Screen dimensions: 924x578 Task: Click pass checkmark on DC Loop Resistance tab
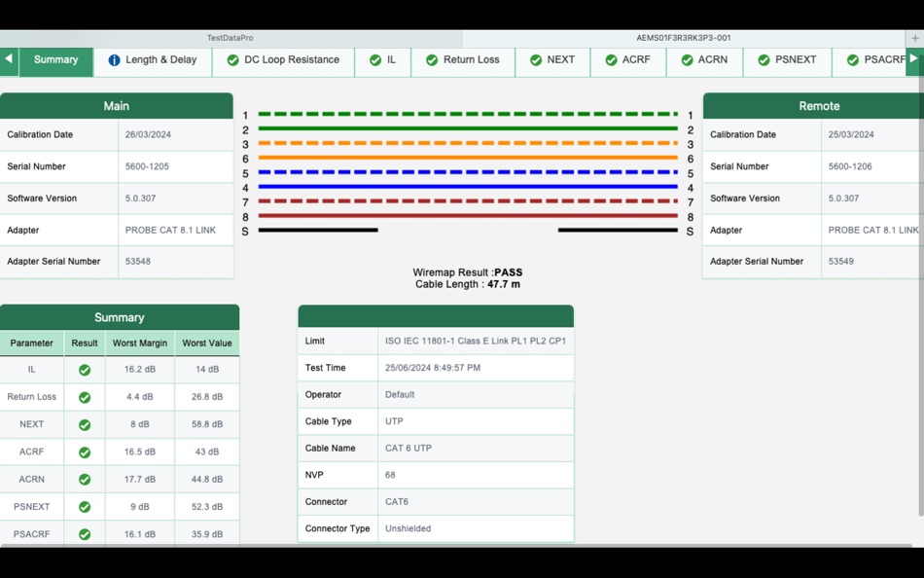click(232, 60)
